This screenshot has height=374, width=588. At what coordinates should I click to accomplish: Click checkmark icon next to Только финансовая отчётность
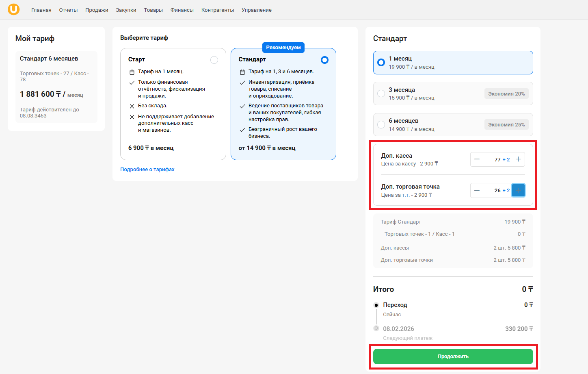[132, 83]
